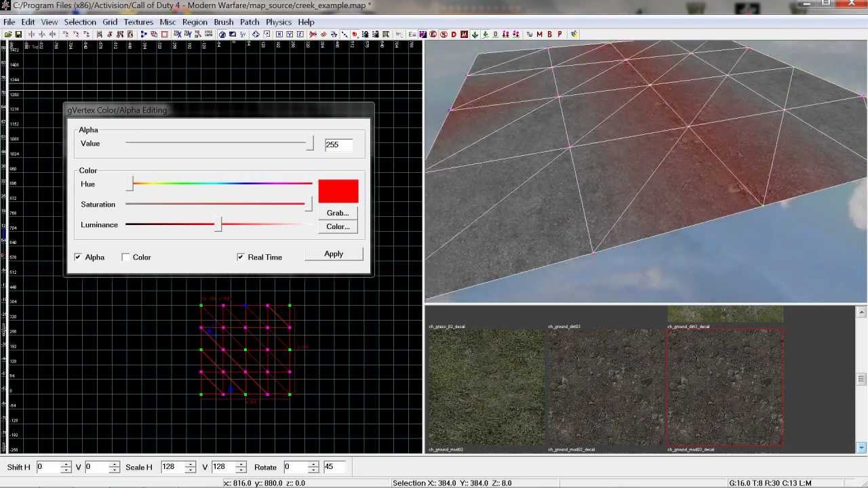The width and height of the screenshot is (868, 488).
Task: Click the blue sphere toolbar icon
Action: pos(222,35)
